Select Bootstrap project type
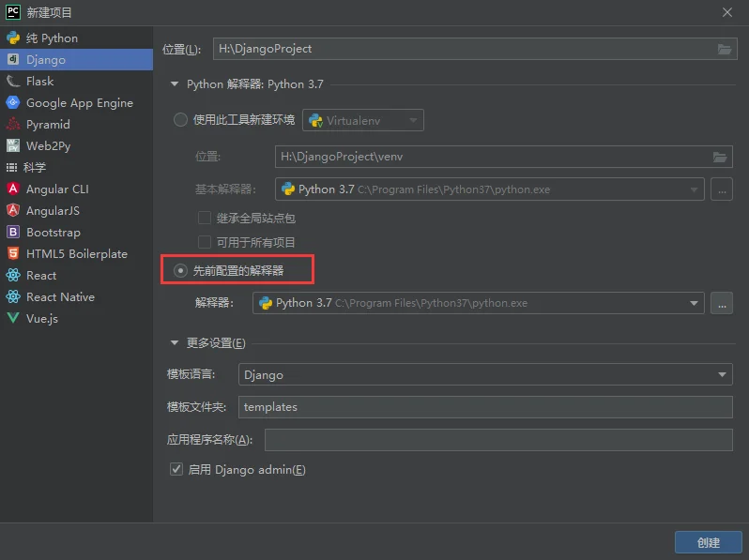 (76, 232)
